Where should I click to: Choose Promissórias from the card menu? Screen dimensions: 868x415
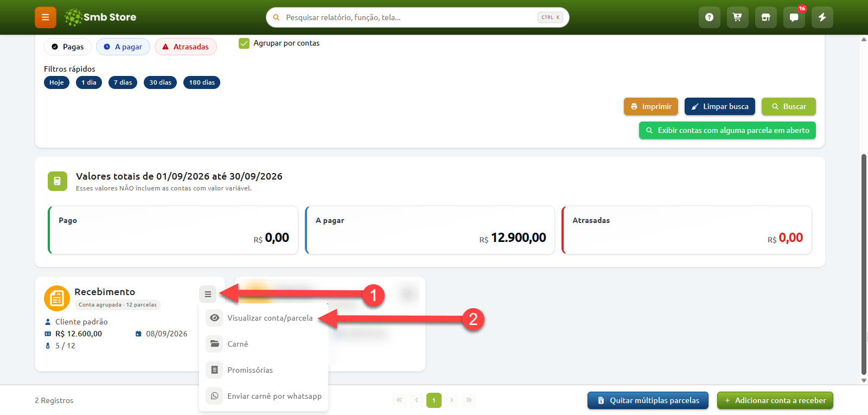(x=264, y=370)
